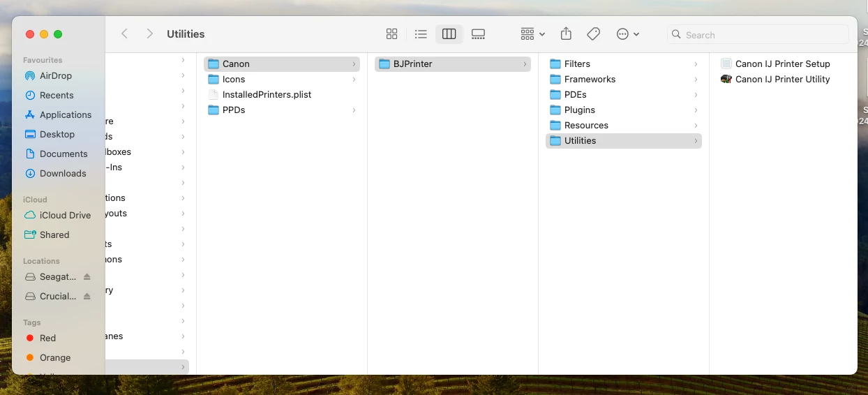The width and height of the screenshot is (868, 395).
Task: Expand the Resources folder chevron
Action: (x=696, y=126)
